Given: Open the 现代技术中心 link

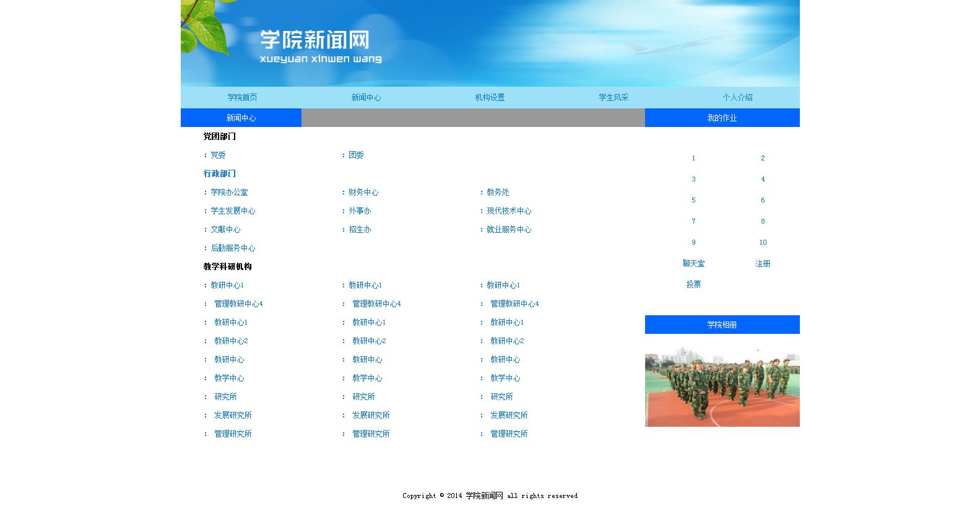Looking at the screenshot, I should click(509, 211).
